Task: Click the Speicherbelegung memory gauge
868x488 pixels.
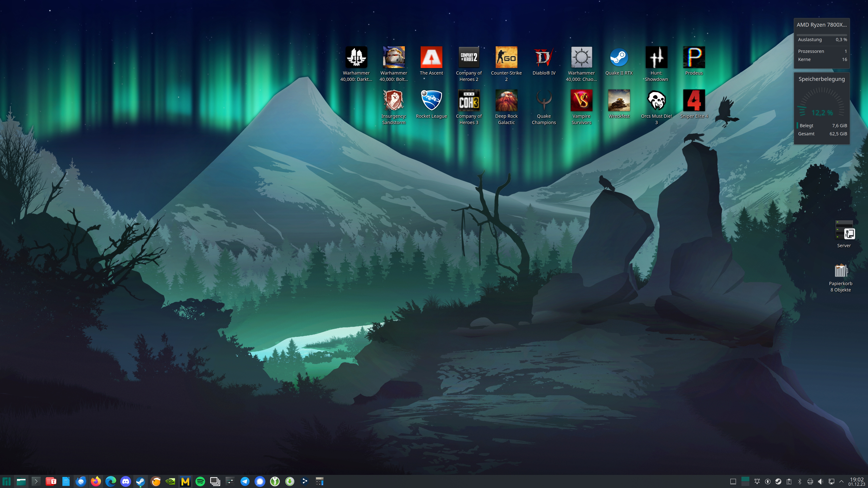Action: click(x=822, y=108)
